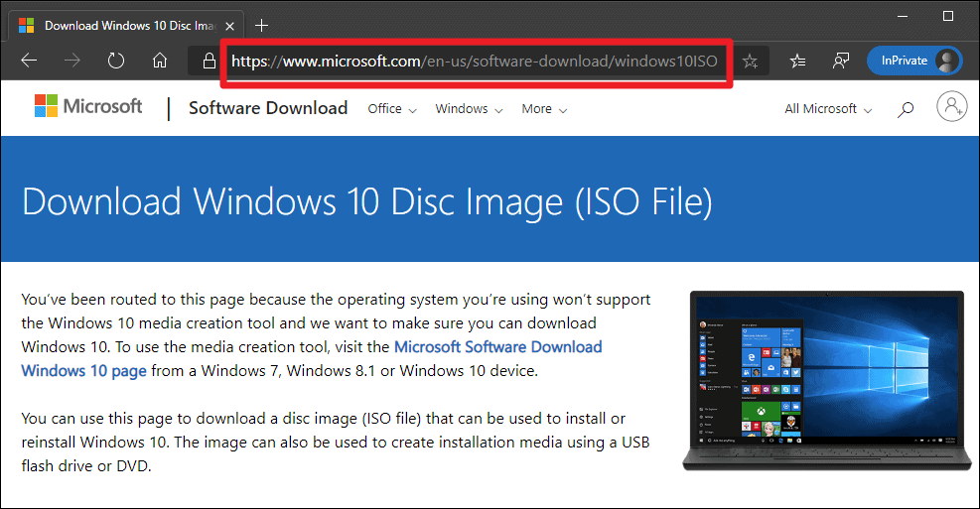Expand the All Microsoft menu

(828, 109)
